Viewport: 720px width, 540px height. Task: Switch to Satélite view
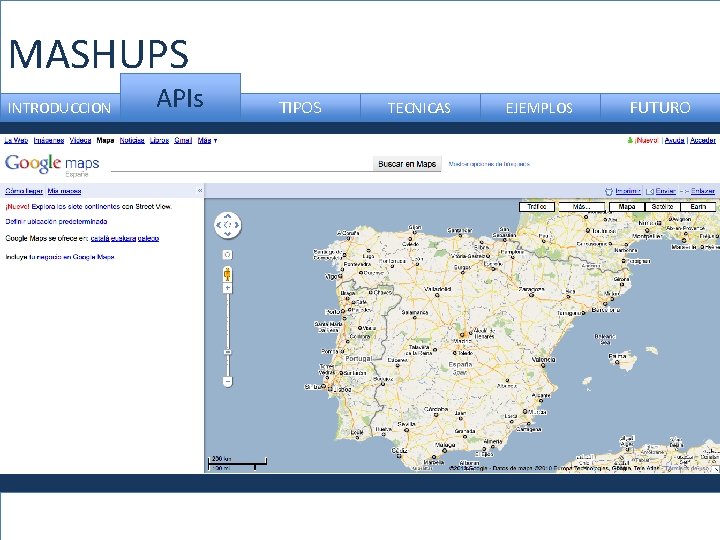pos(662,207)
